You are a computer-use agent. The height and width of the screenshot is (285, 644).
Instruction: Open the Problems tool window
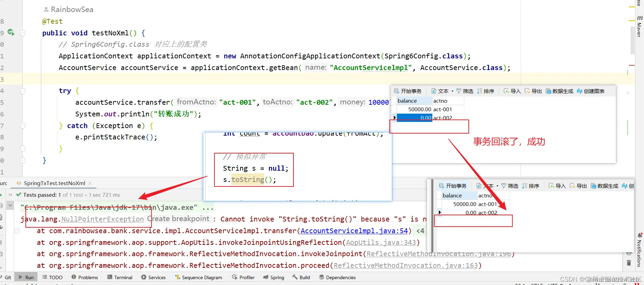tap(85, 277)
